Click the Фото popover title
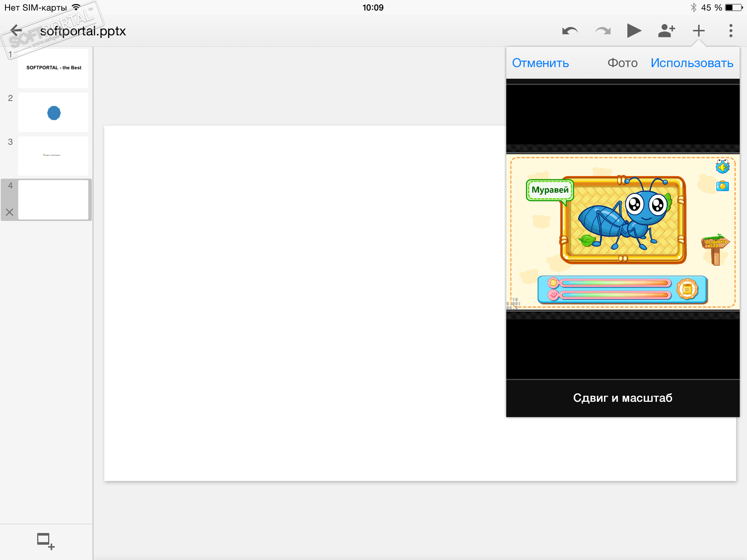 pos(622,63)
